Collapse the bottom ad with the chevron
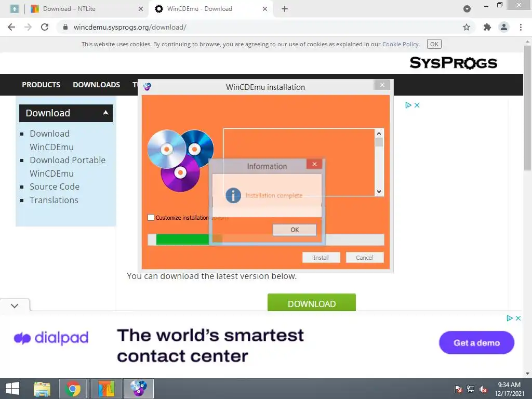The height and width of the screenshot is (399, 532). [x=15, y=305]
